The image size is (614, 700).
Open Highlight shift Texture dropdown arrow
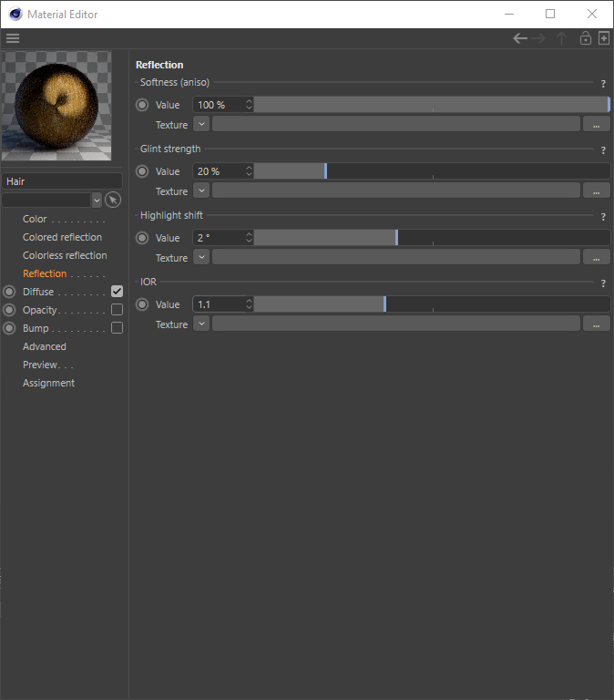pyautogui.click(x=201, y=257)
